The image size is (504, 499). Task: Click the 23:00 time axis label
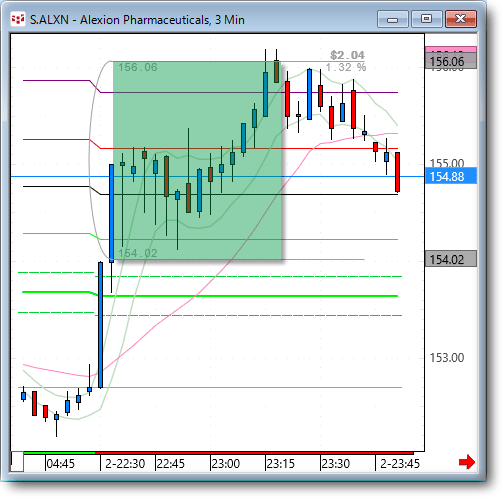pos(226,464)
